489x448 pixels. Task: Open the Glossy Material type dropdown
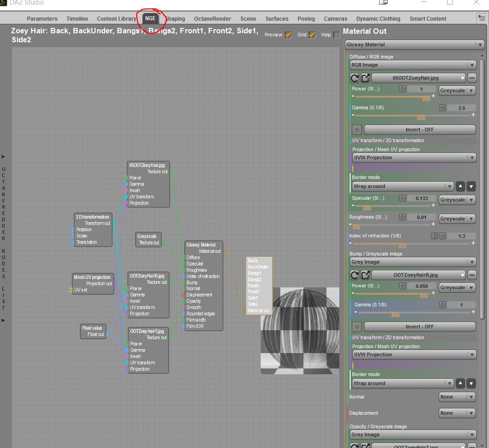(x=414, y=45)
